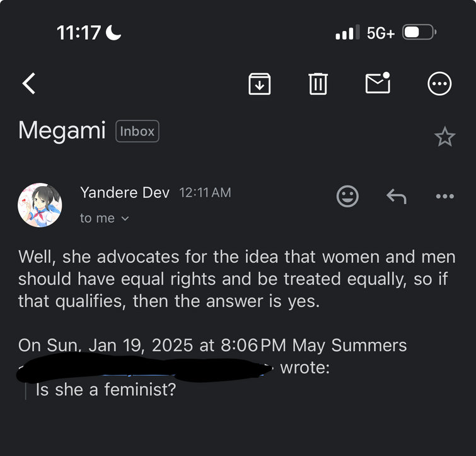Go back using the left chevron

click(x=29, y=83)
